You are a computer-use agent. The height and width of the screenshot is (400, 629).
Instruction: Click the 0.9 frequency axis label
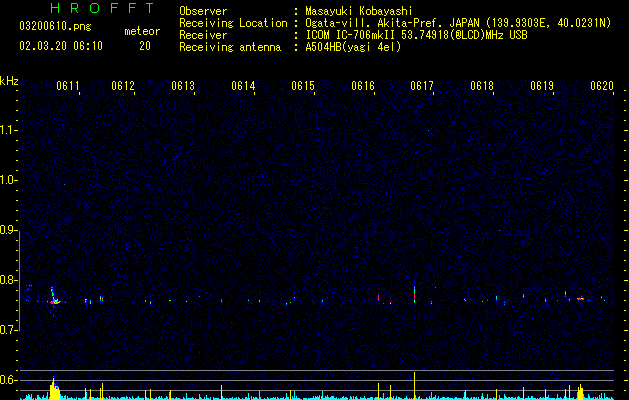click(x=9, y=230)
